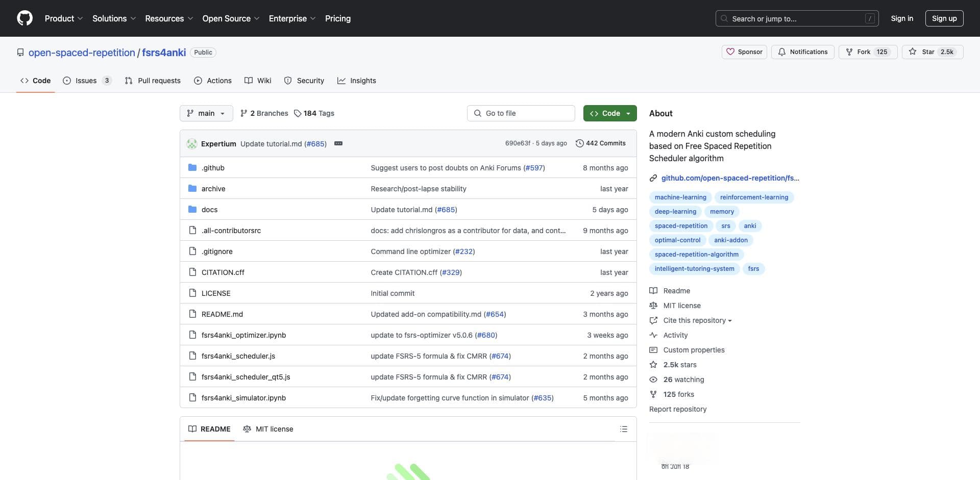
Task: Click the 125 forks link
Action: 678,394
